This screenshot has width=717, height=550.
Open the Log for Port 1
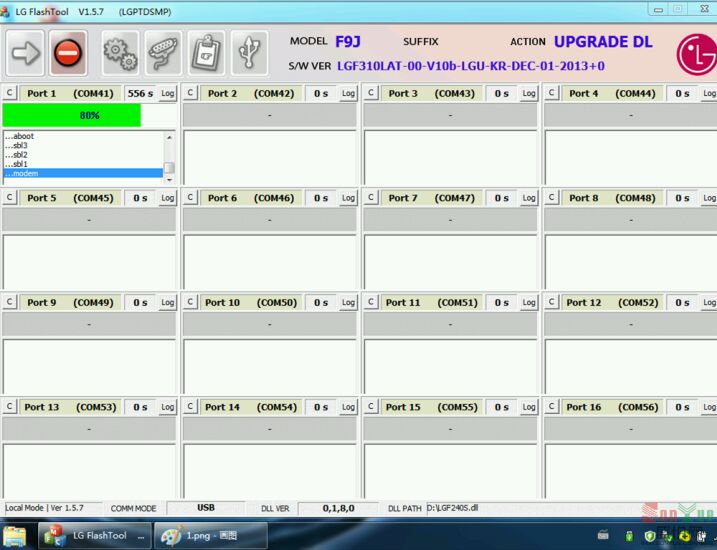[x=167, y=93]
